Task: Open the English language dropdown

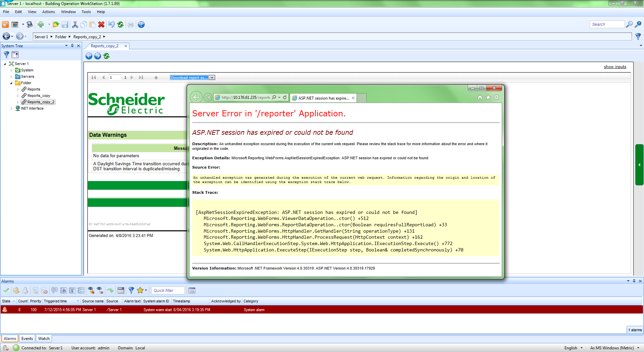Action: tap(582, 348)
